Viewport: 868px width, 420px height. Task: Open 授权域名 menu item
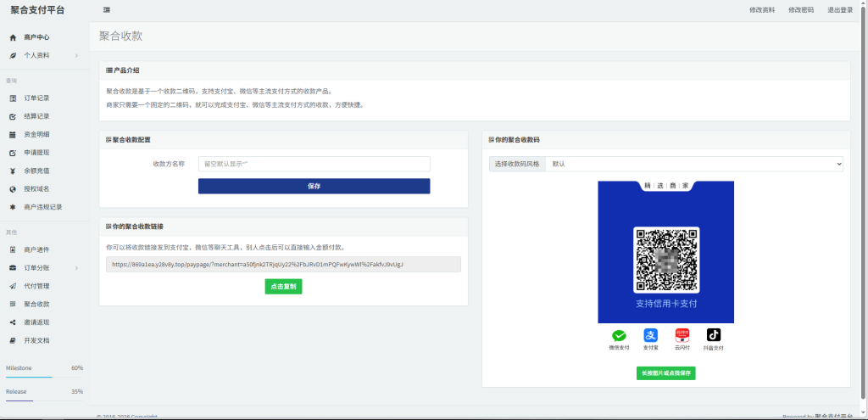36,189
